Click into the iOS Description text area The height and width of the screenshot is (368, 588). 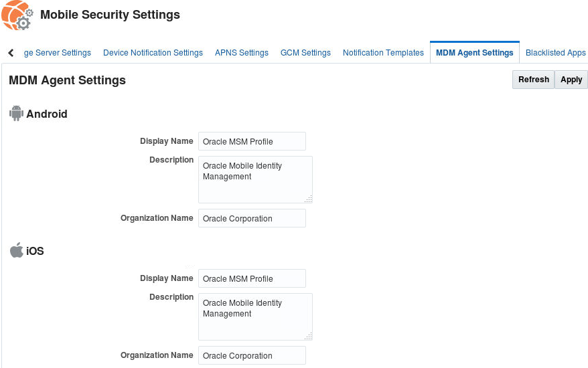pyautogui.click(x=255, y=316)
